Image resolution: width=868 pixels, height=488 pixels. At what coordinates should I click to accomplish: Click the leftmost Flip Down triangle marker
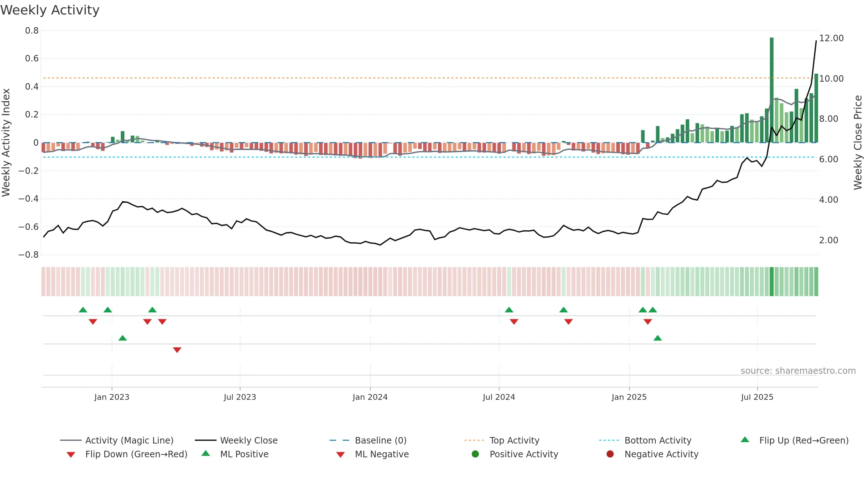[x=93, y=322]
